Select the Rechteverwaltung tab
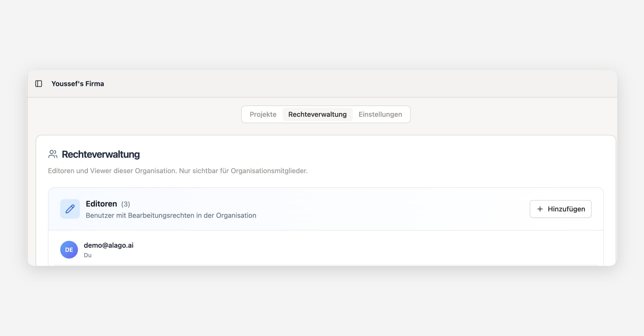This screenshot has width=644, height=336. (317, 114)
